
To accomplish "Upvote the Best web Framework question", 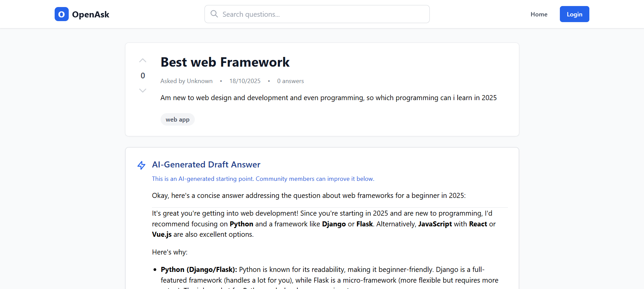I will (143, 61).
